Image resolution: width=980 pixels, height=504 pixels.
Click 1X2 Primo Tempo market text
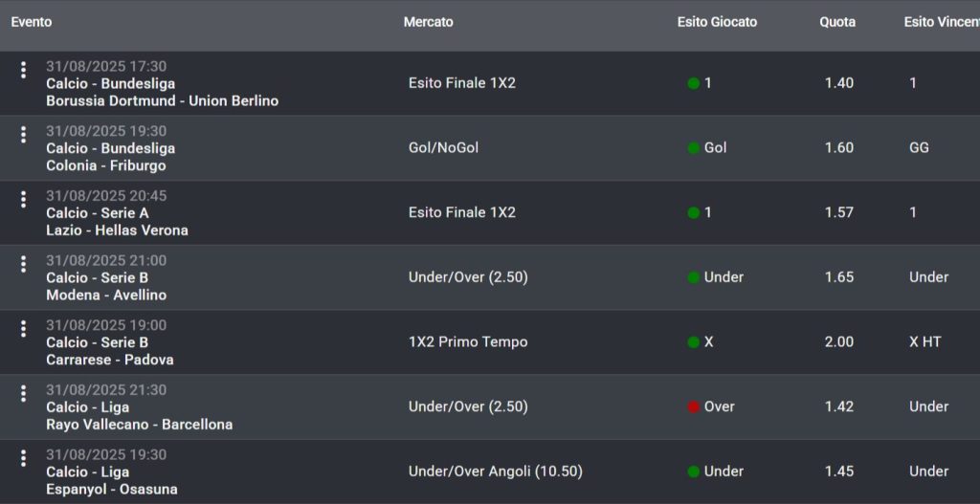click(x=467, y=341)
